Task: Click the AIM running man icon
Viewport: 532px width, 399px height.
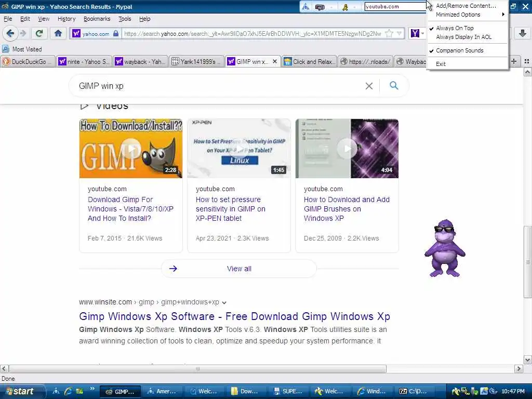Action: 345,6
